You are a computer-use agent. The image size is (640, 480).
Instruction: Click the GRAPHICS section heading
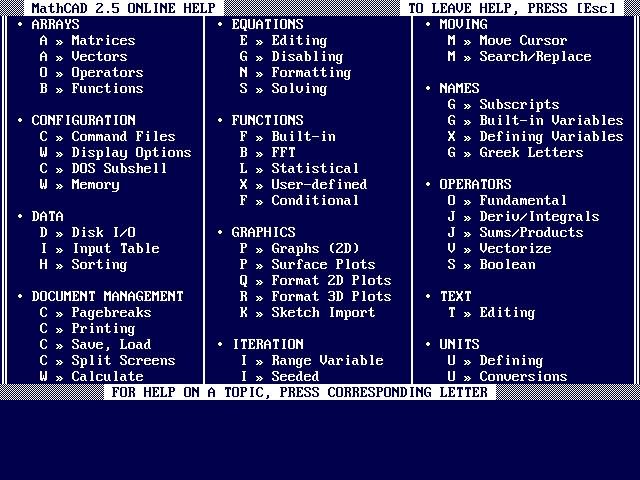click(x=263, y=232)
